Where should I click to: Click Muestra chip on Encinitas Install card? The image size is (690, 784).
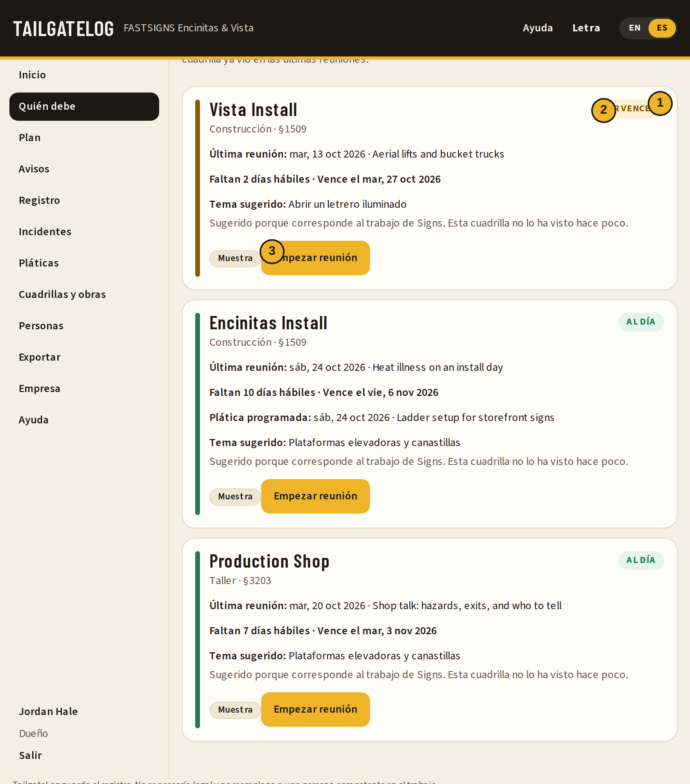235,497
